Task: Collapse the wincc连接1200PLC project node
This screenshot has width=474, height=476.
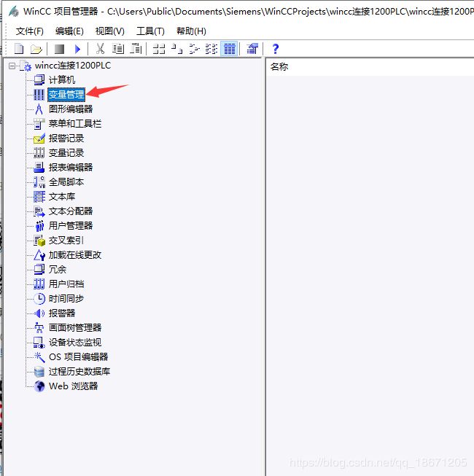Action: click(x=12, y=66)
